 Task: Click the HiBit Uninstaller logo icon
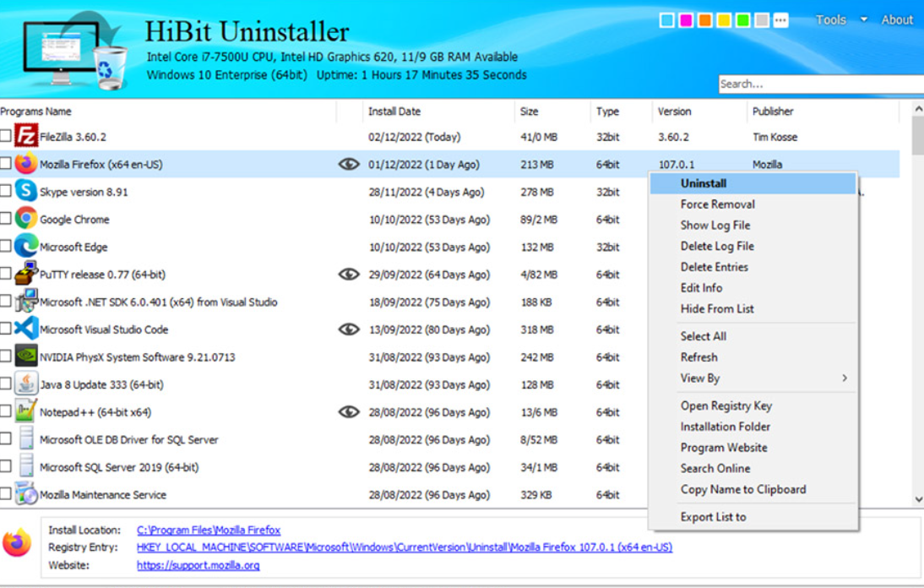click(75, 52)
